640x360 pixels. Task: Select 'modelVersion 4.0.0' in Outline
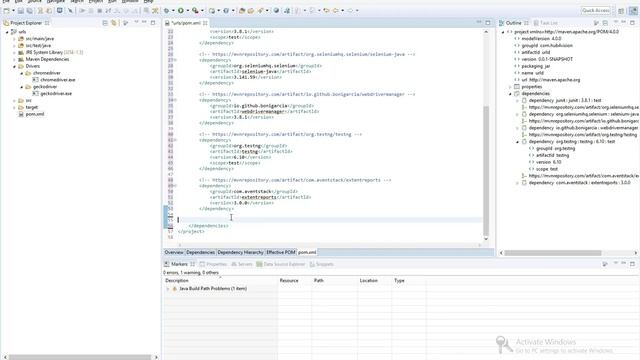click(x=541, y=39)
